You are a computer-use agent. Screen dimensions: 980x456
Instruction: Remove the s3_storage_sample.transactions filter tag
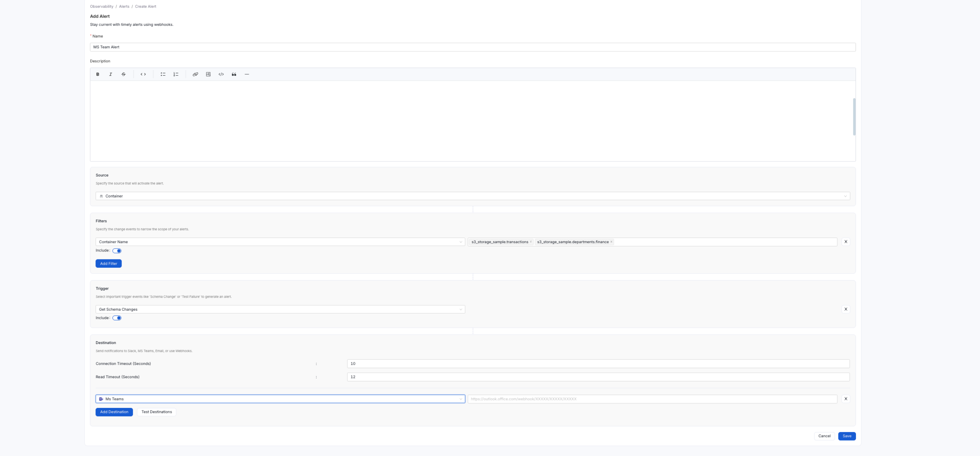(x=530, y=242)
